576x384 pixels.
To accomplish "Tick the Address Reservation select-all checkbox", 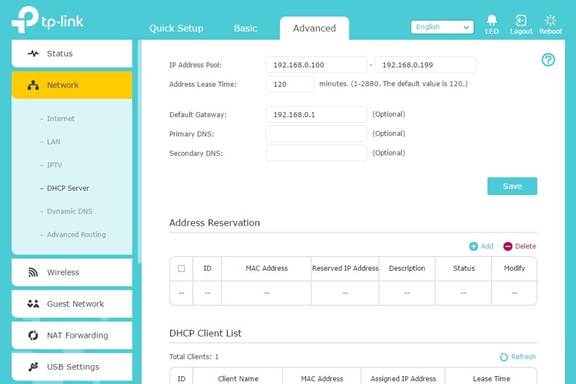I will 181,269.
